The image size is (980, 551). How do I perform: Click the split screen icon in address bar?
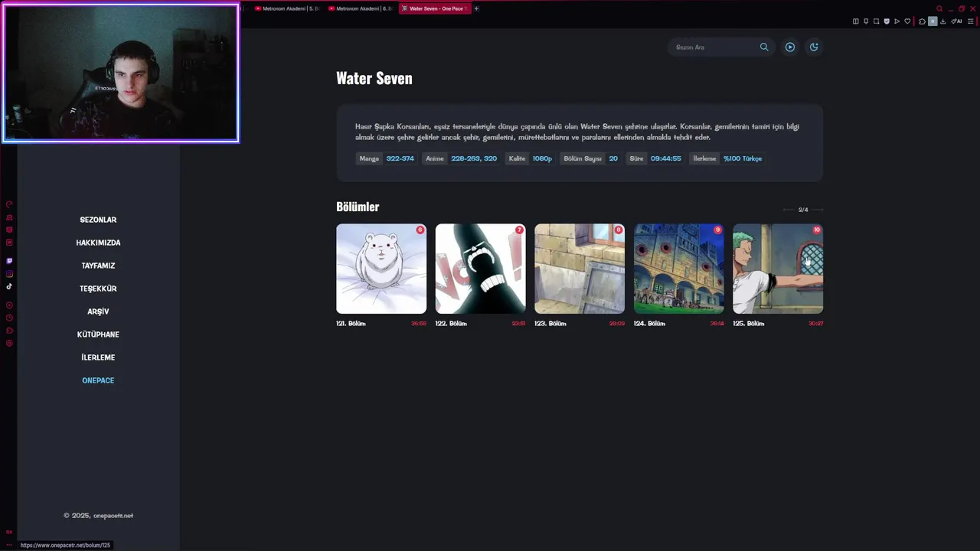coord(856,21)
